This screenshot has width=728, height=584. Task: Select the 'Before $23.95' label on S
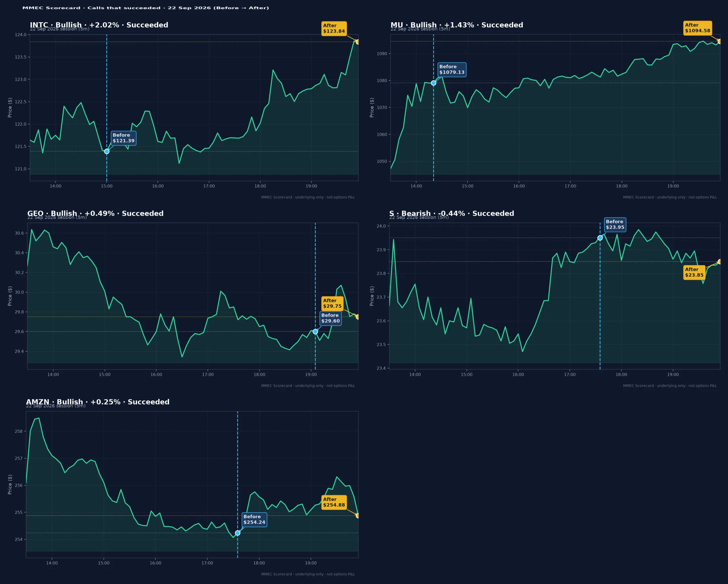[615, 225]
